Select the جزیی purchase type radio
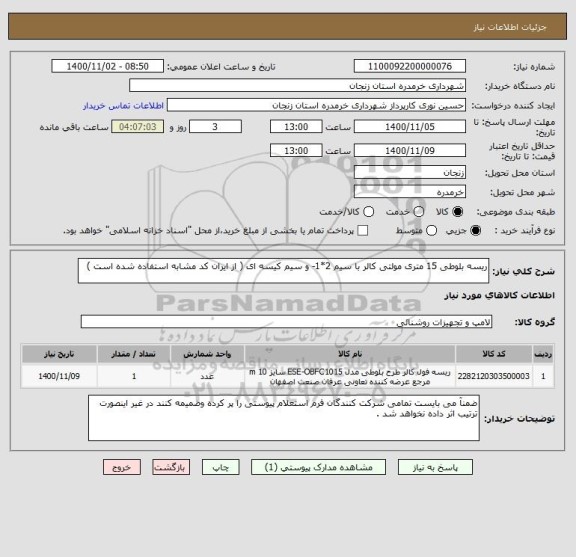This screenshot has height=557, width=576. 475,230
